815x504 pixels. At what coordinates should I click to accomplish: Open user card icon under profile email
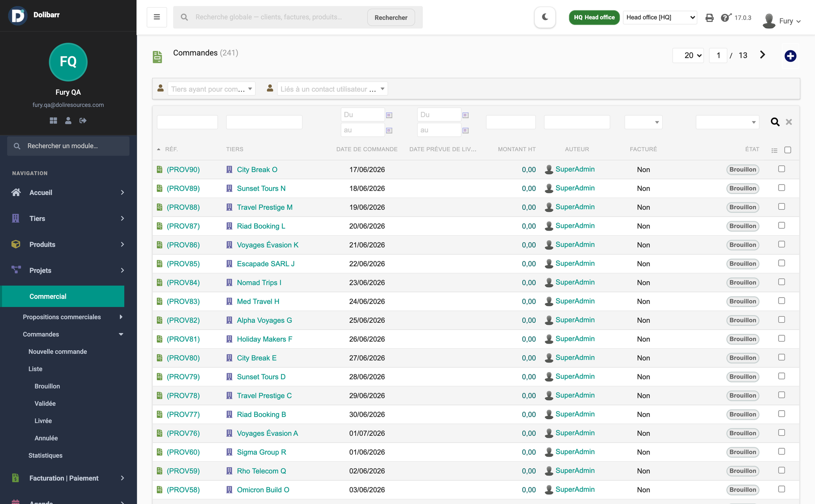tap(68, 121)
